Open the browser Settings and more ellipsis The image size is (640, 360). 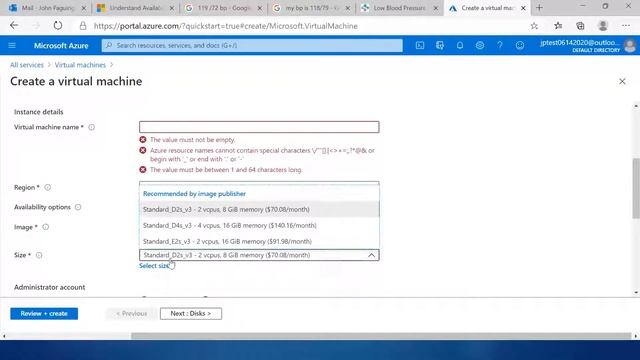point(626,26)
